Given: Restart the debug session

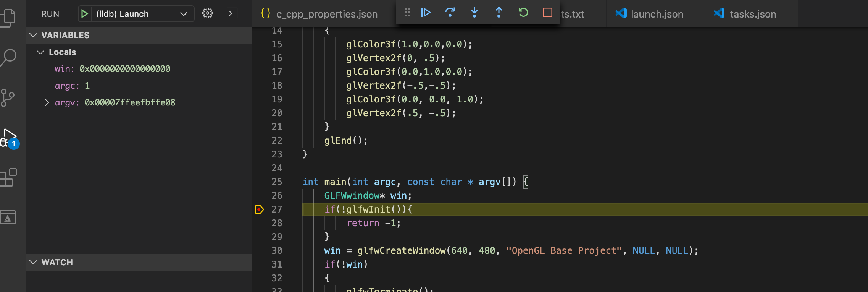Looking at the screenshot, I should click(x=523, y=13).
